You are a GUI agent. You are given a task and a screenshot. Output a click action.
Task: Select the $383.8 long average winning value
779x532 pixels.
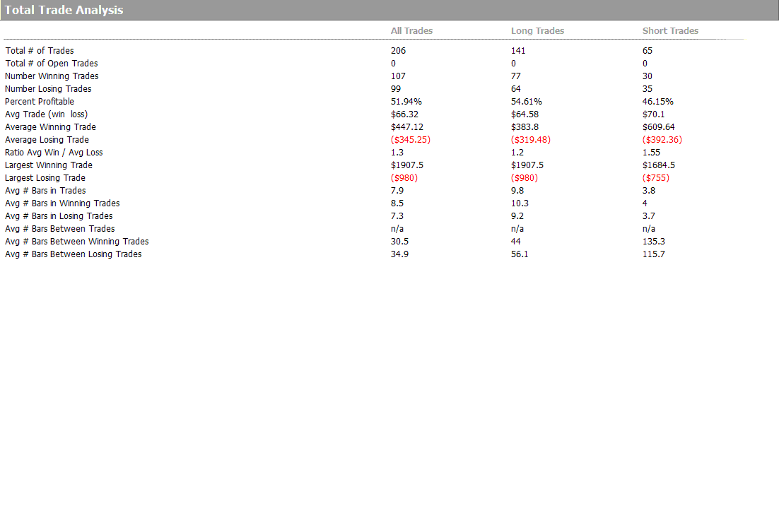[x=525, y=127]
